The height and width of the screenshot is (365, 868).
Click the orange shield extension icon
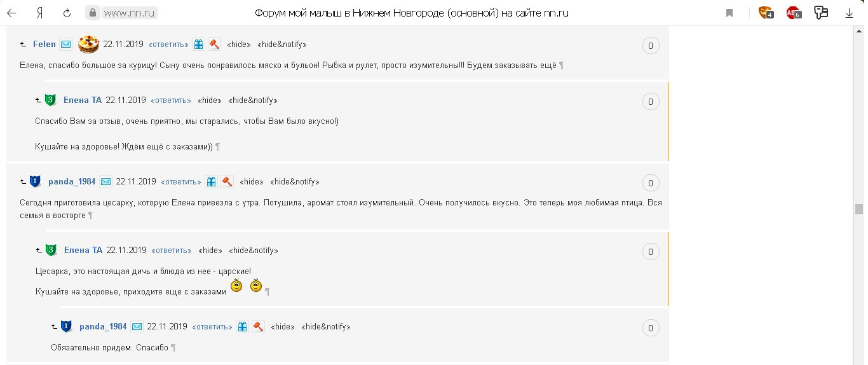(x=765, y=13)
